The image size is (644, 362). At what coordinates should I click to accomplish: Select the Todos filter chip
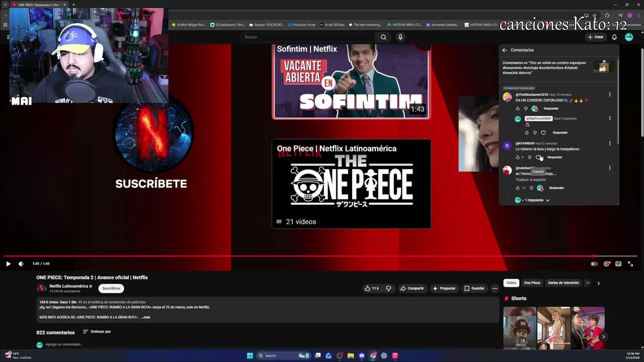pos(511,283)
